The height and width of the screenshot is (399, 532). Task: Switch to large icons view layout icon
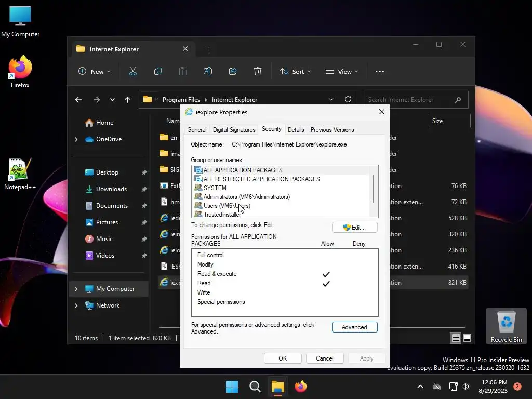(467, 338)
